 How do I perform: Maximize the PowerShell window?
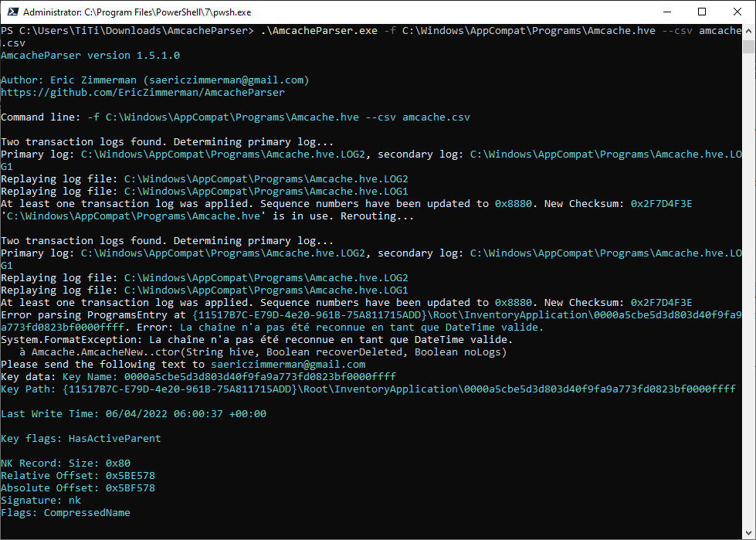point(702,12)
